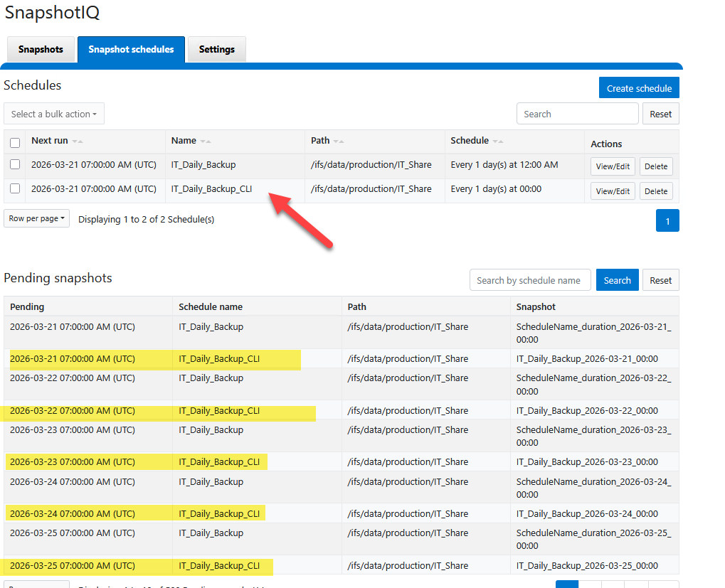Select the Snapshot schedules tab

point(131,50)
